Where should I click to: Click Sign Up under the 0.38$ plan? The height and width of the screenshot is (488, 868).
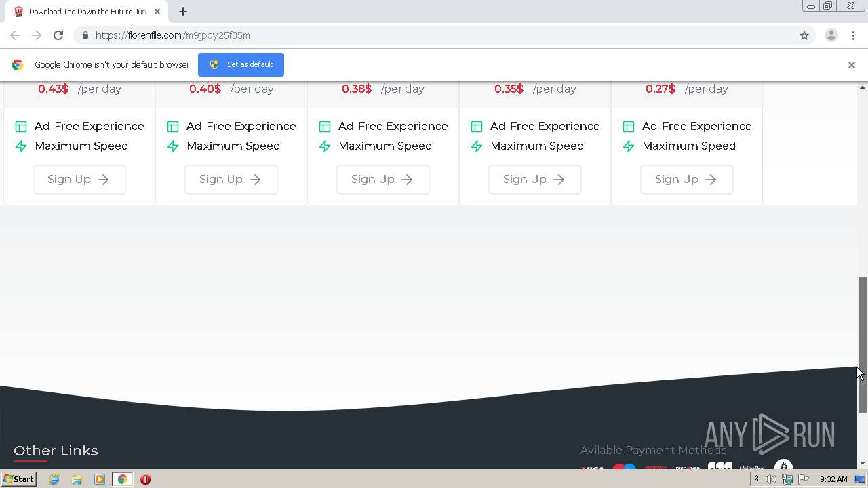coord(382,180)
